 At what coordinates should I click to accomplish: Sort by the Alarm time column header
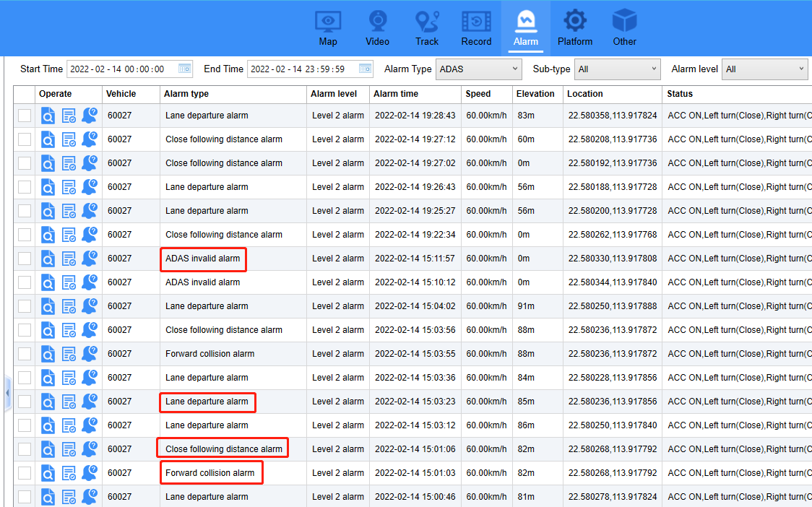pyautogui.click(x=415, y=94)
